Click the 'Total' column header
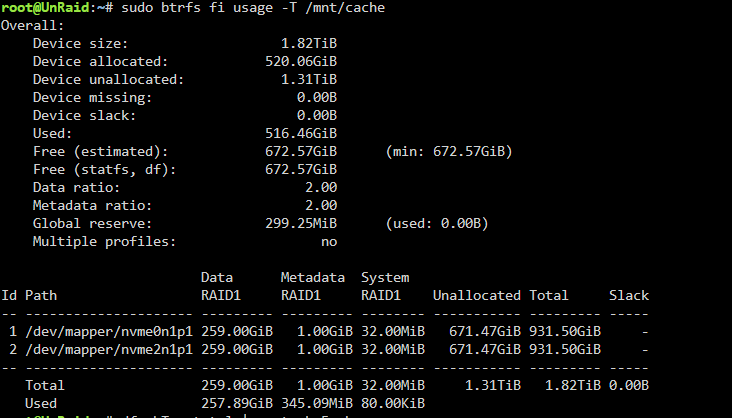The height and width of the screenshot is (418, 732). pyautogui.click(x=549, y=296)
